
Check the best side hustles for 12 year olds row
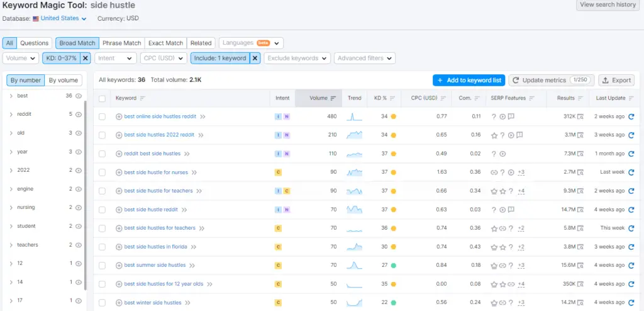pyautogui.click(x=102, y=284)
